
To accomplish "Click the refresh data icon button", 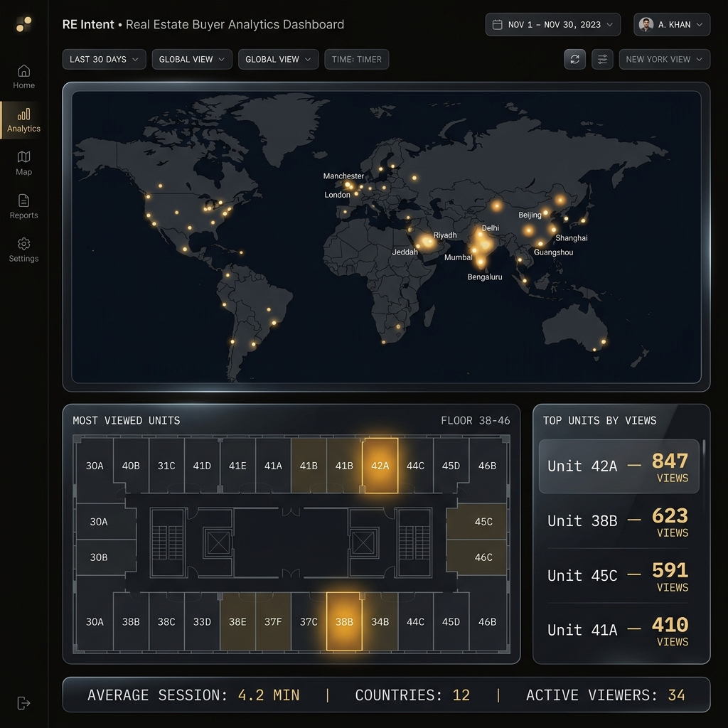I will pyautogui.click(x=574, y=59).
